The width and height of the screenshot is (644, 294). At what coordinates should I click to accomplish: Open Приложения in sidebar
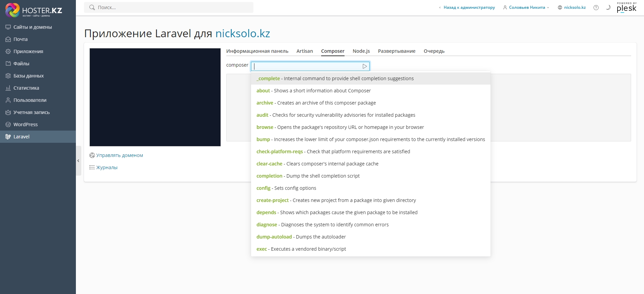tap(38, 51)
